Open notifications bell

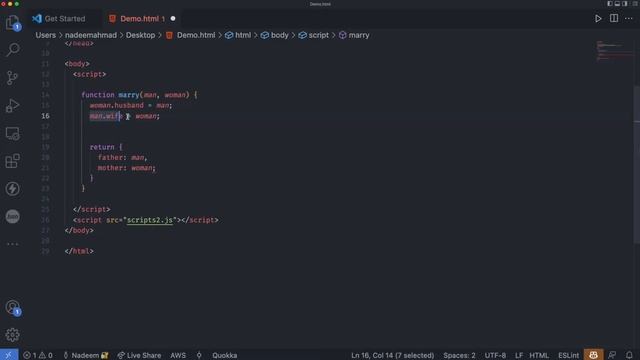pyautogui.click(x=629, y=355)
